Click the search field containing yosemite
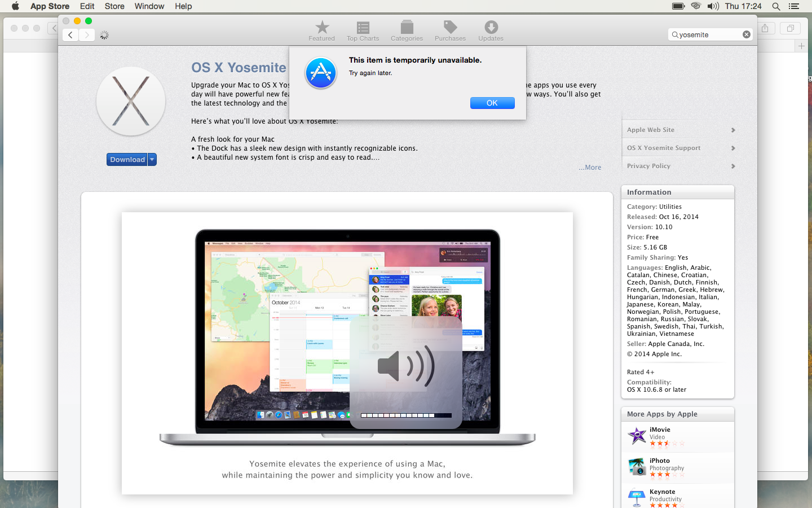Screen dimensions: 812x508 point(710,34)
